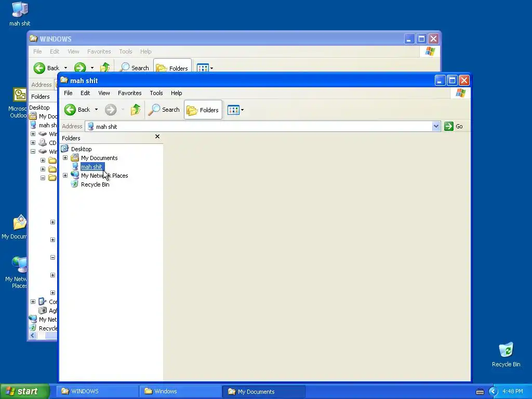532x399 pixels.
Task: Switch to My Documents taskbar button
Action: click(x=264, y=392)
